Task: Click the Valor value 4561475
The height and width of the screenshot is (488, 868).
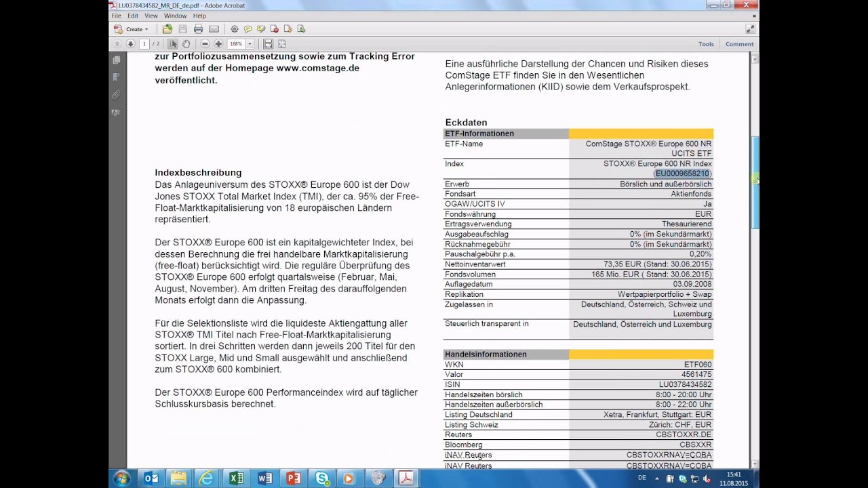Action: point(696,374)
